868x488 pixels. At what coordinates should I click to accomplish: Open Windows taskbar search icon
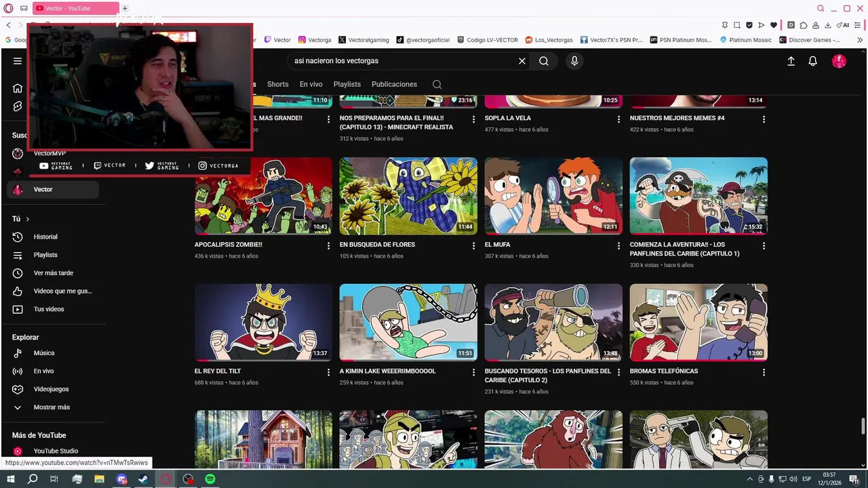[33, 479]
